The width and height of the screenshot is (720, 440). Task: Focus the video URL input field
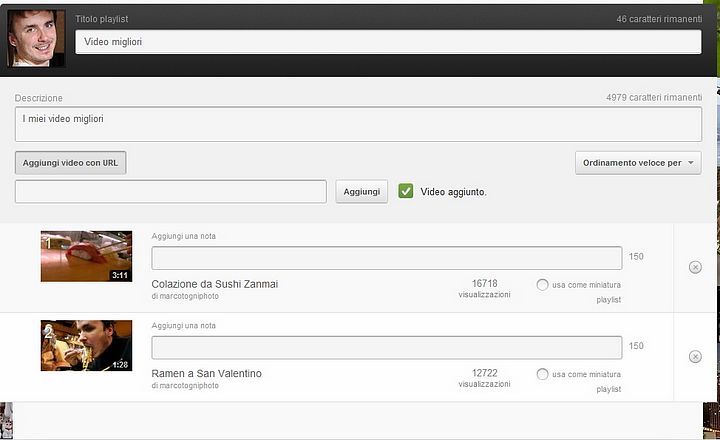pyautogui.click(x=170, y=192)
